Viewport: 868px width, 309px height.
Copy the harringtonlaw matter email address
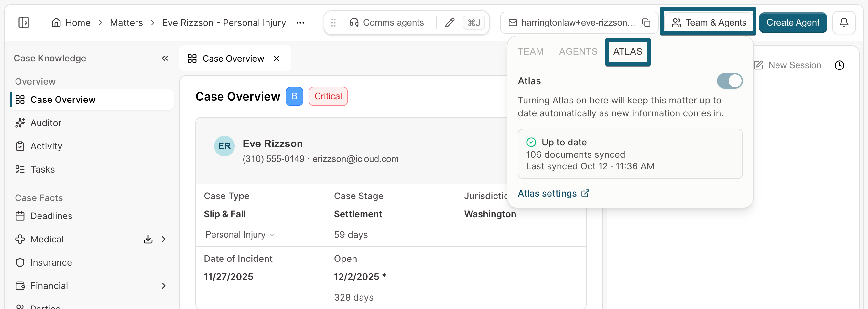pos(646,23)
